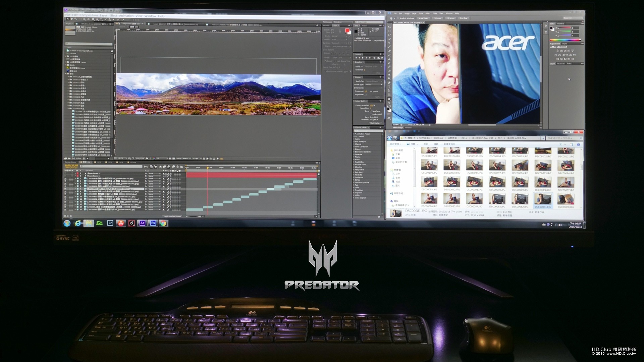Viewport: 644px width, 362px height.
Task: Hide Shape Layer 2 with its eye toggle
Action: (x=65, y=173)
